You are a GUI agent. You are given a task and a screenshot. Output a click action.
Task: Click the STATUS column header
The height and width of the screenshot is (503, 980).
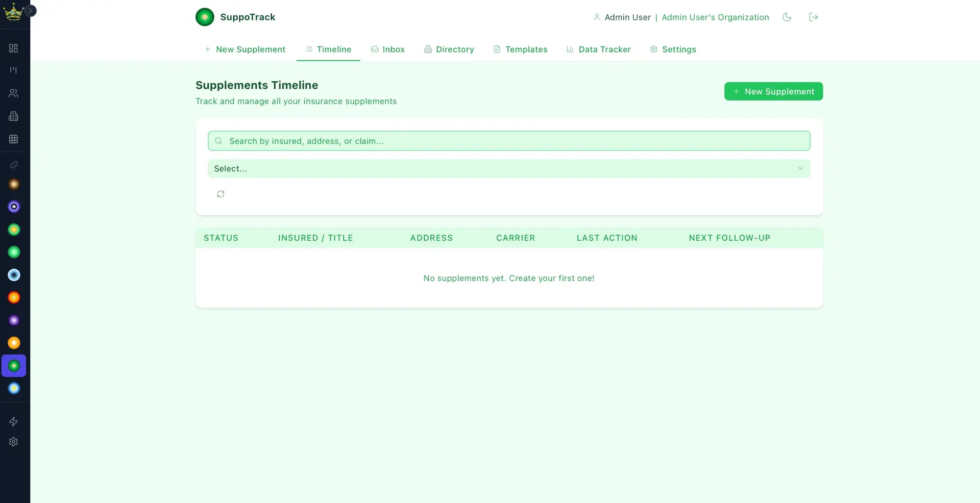221,238
